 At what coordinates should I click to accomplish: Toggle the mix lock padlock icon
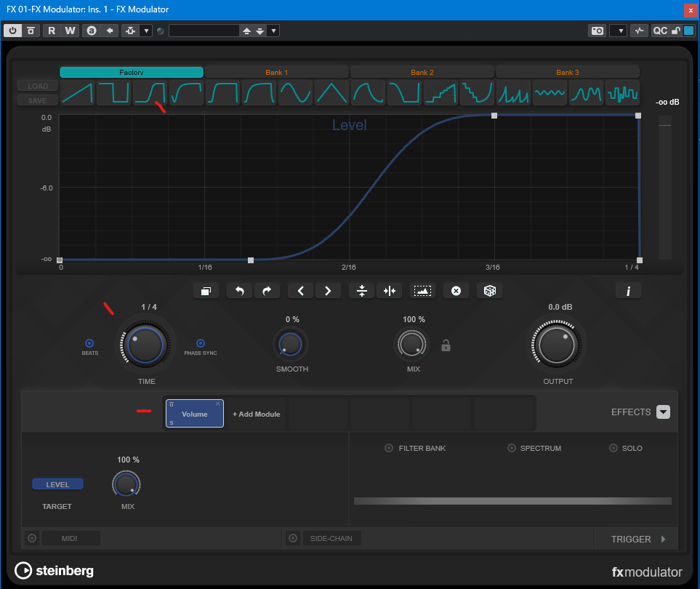[x=446, y=345]
